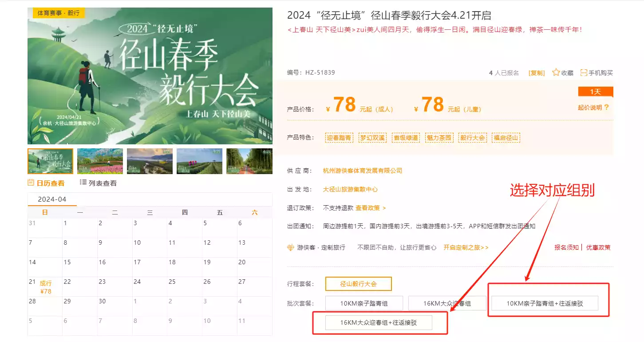
Task: Open the 开启定制之旅 link
Action: (x=466, y=247)
